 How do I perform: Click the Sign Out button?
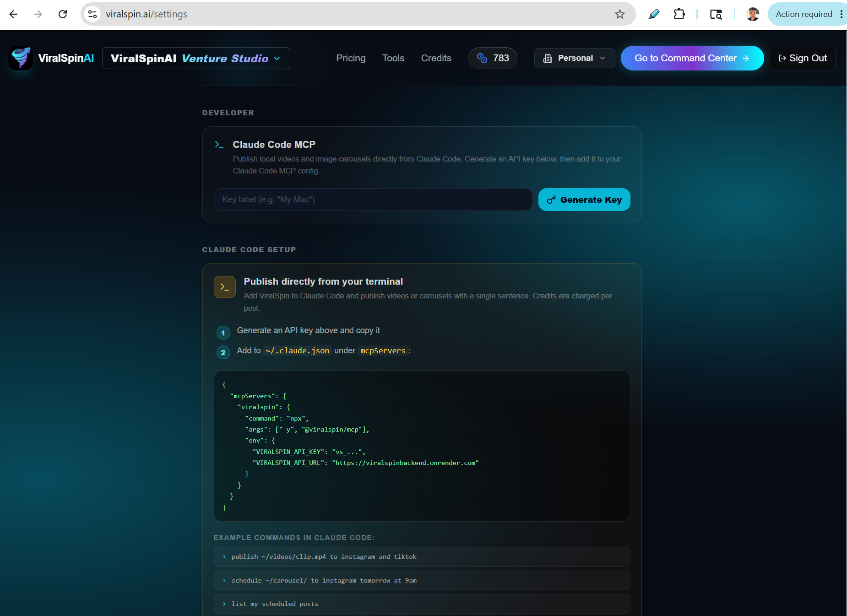coord(803,58)
